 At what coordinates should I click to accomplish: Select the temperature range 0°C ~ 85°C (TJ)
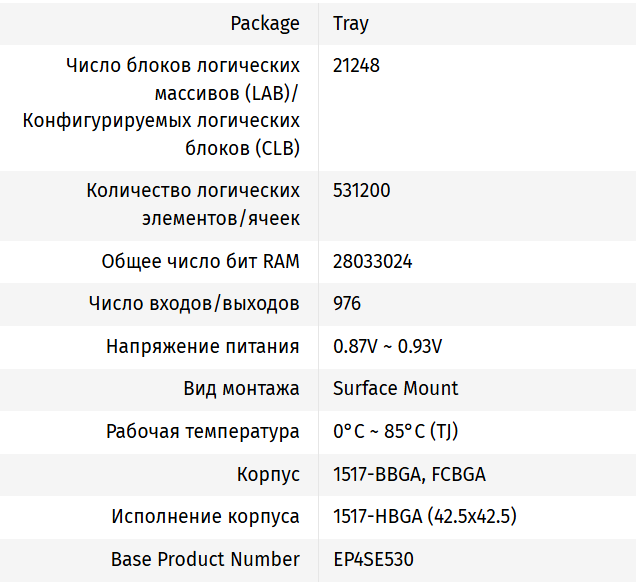coord(395,431)
